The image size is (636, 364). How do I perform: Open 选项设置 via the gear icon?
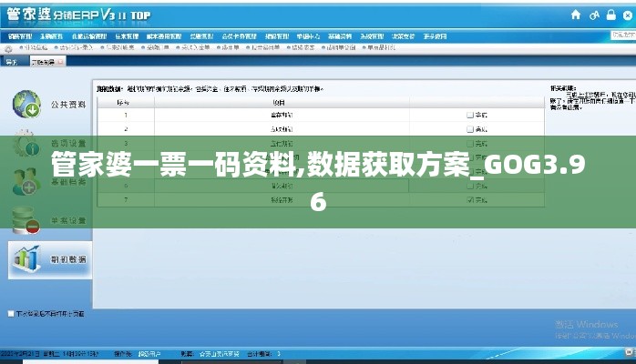click(x=26, y=143)
